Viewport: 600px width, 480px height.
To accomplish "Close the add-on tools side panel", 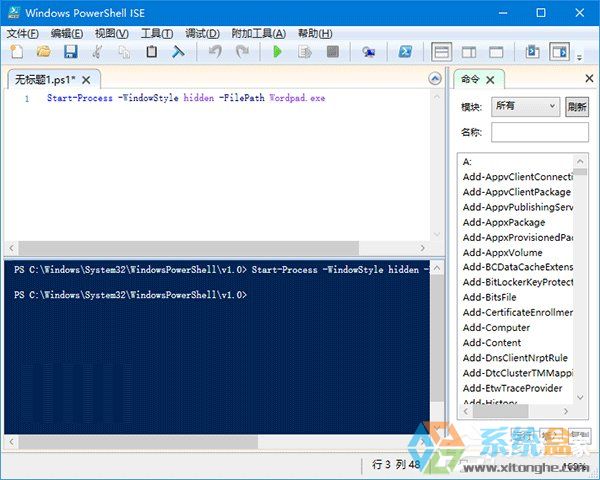I will (x=589, y=78).
